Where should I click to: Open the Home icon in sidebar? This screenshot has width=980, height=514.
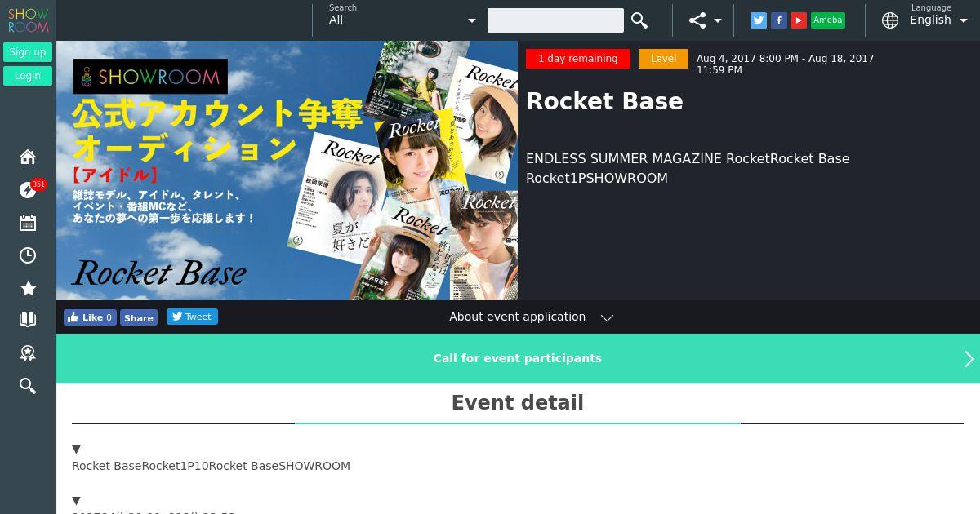(28, 157)
